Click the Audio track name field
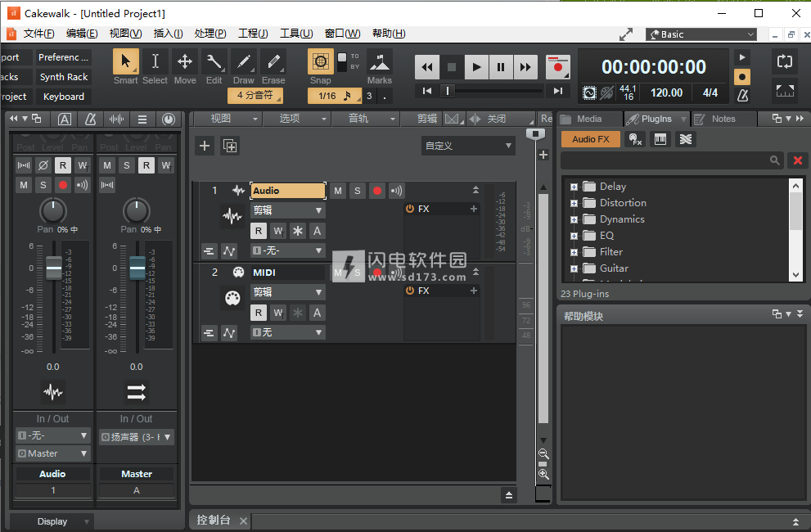This screenshot has width=811, height=532. pyautogui.click(x=288, y=191)
